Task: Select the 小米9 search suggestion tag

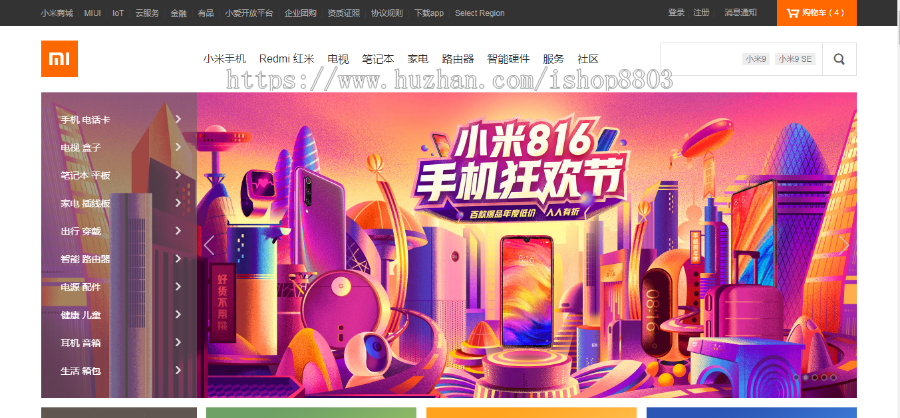Action: coord(755,59)
